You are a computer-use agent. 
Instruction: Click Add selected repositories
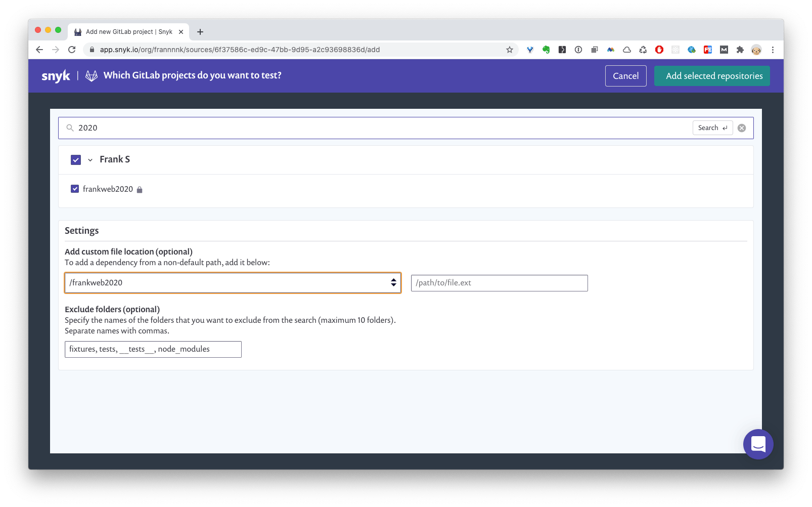click(712, 76)
